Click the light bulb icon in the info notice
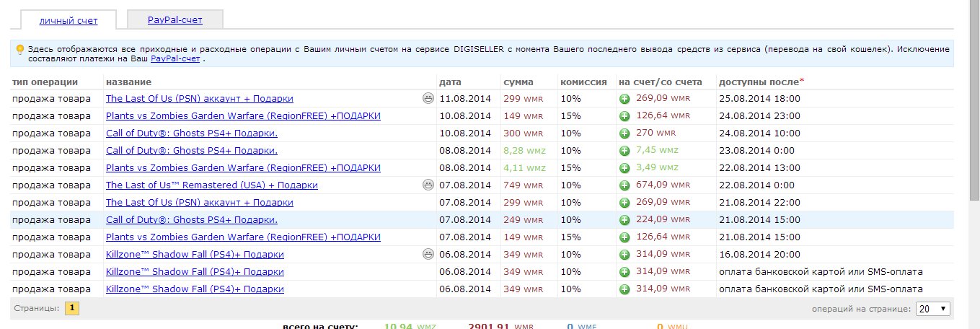Viewport: 980px width, 329px height. tap(20, 49)
